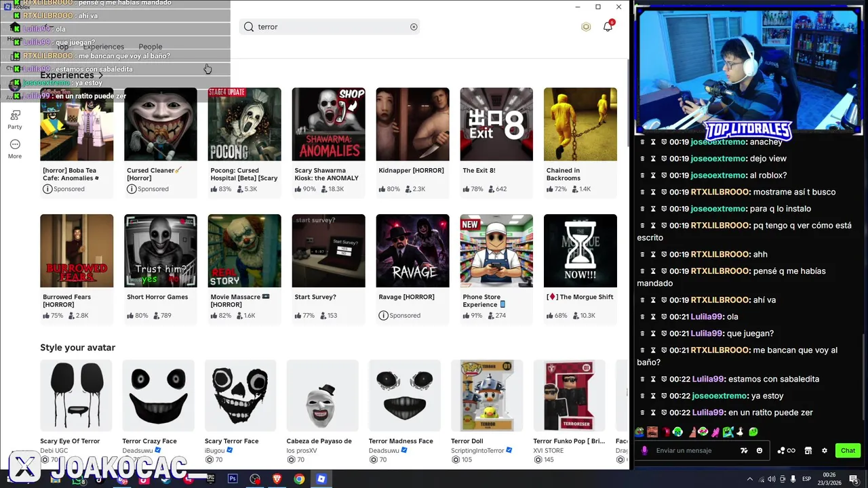Click the sponsored info icon under Ravage

click(384, 316)
